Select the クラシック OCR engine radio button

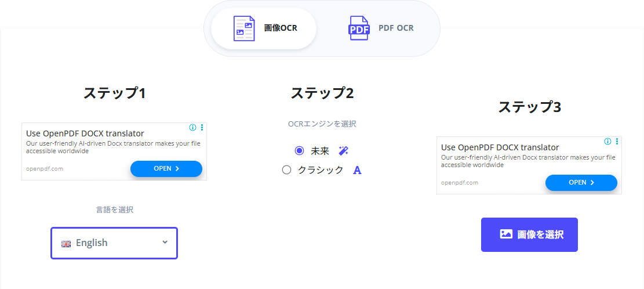click(x=287, y=170)
